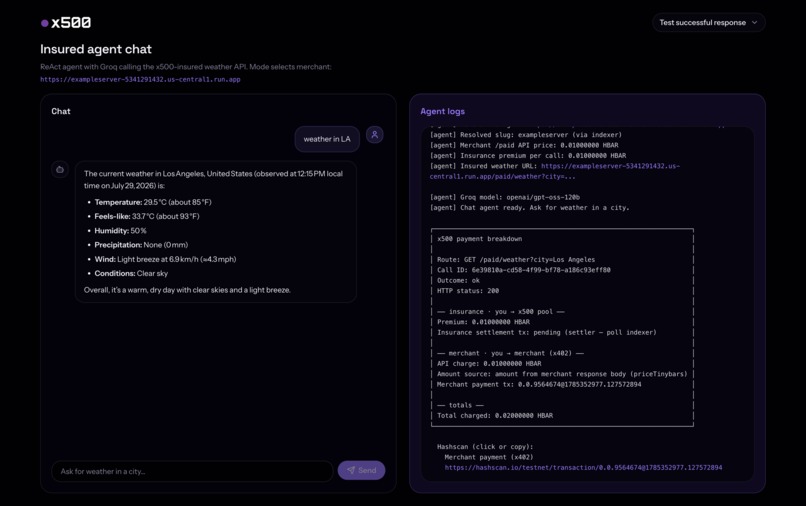Click the 'Insurance premium per call' log line
The width and height of the screenshot is (806, 506).
[x=528, y=155]
